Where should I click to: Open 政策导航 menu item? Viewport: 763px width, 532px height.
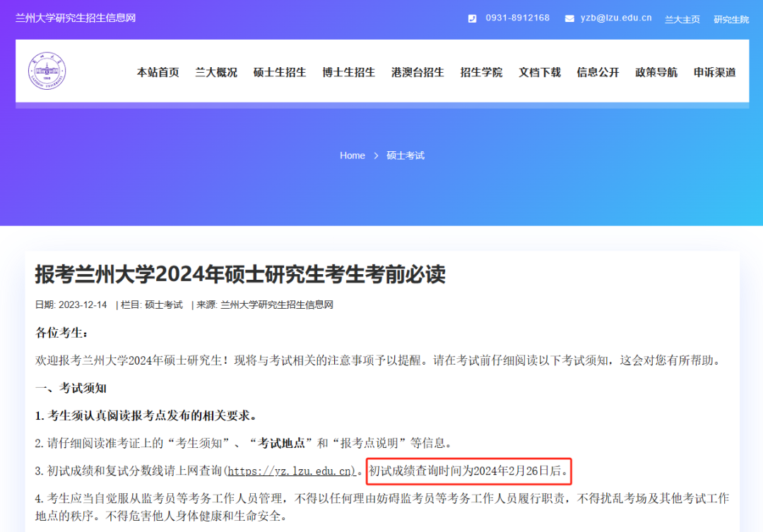click(656, 72)
